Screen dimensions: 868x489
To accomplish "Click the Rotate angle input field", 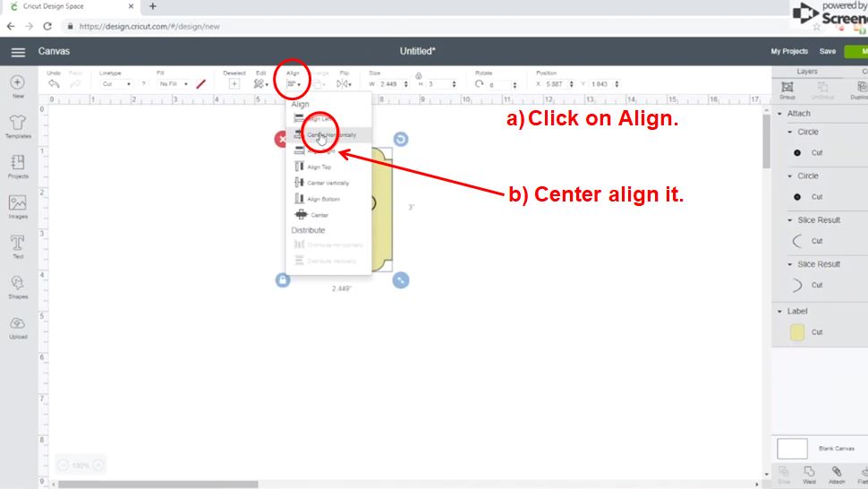I will pyautogui.click(x=498, y=85).
